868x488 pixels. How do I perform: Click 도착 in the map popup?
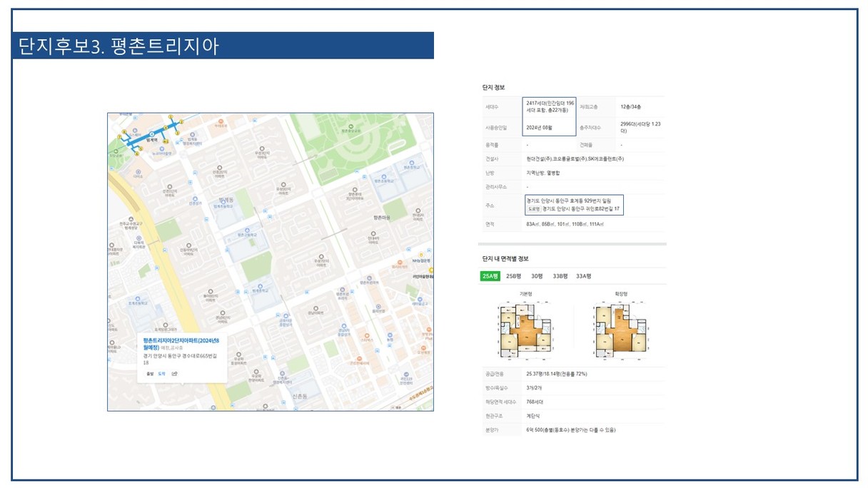tap(162, 373)
